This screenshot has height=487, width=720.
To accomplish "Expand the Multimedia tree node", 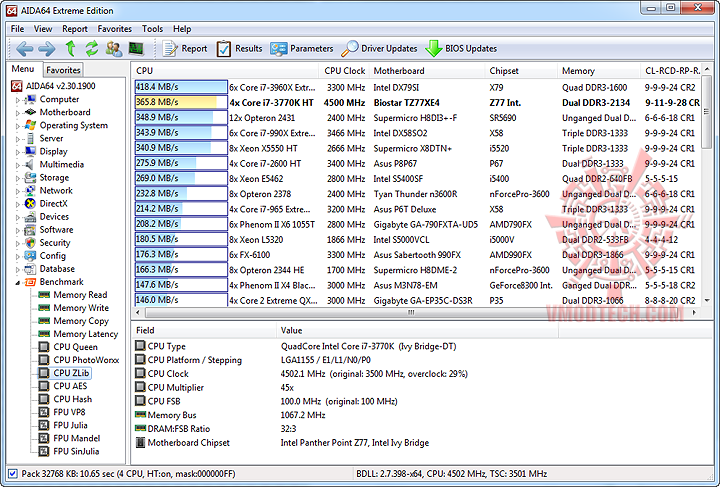I will pyautogui.click(x=18, y=165).
